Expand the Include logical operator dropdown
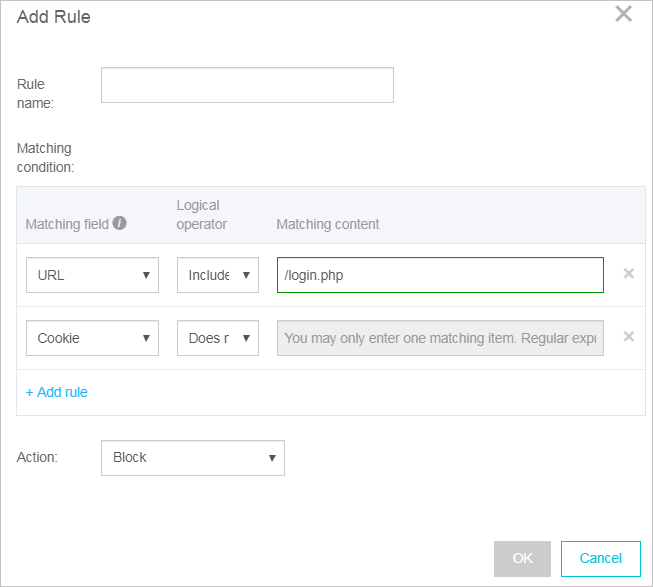The image size is (653, 587). pos(217,275)
